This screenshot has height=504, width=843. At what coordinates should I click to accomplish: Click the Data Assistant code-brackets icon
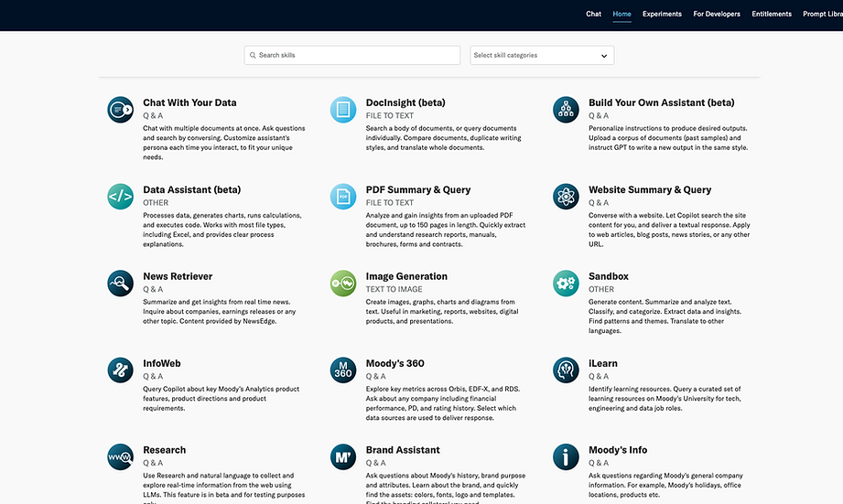click(121, 197)
